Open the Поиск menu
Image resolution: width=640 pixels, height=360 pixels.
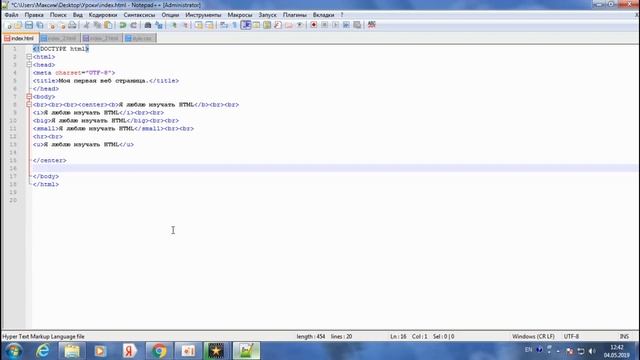pyautogui.click(x=58, y=15)
